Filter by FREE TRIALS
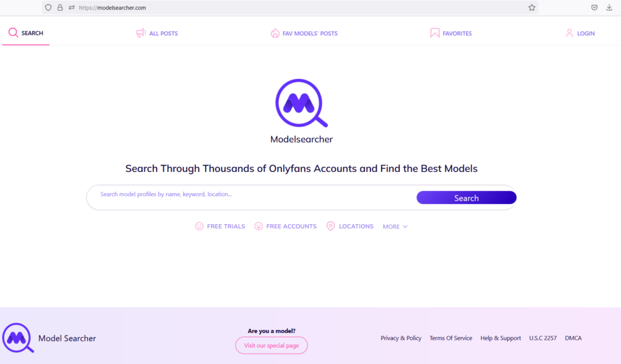This screenshot has height=364, width=621. (220, 227)
